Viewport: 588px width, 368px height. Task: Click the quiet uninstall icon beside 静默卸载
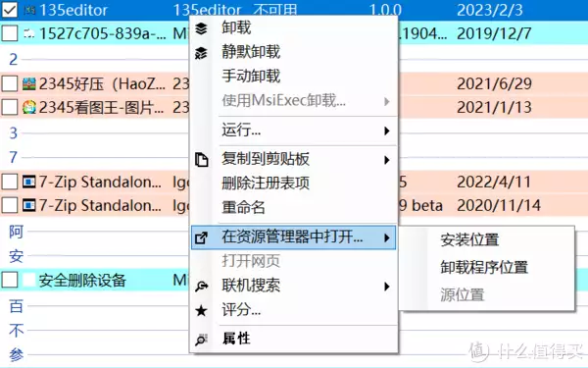click(x=201, y=53)
